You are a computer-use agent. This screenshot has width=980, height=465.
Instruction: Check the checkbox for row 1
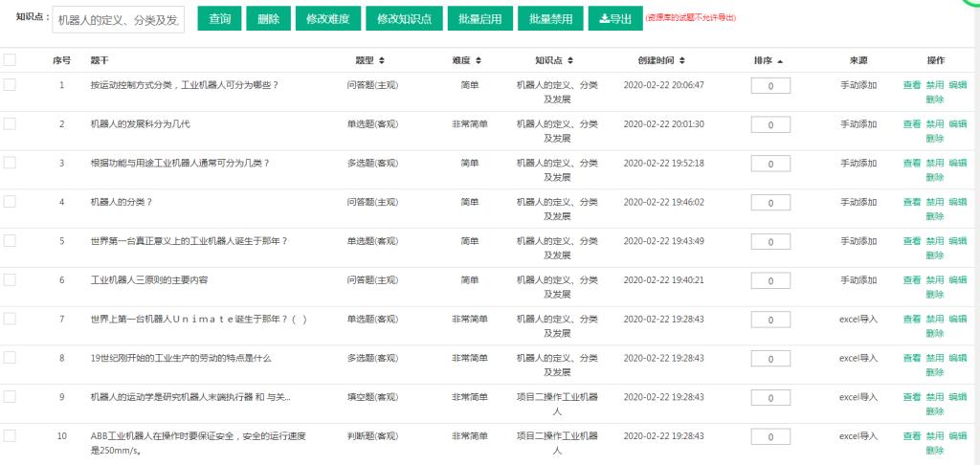tap(10, 84)
